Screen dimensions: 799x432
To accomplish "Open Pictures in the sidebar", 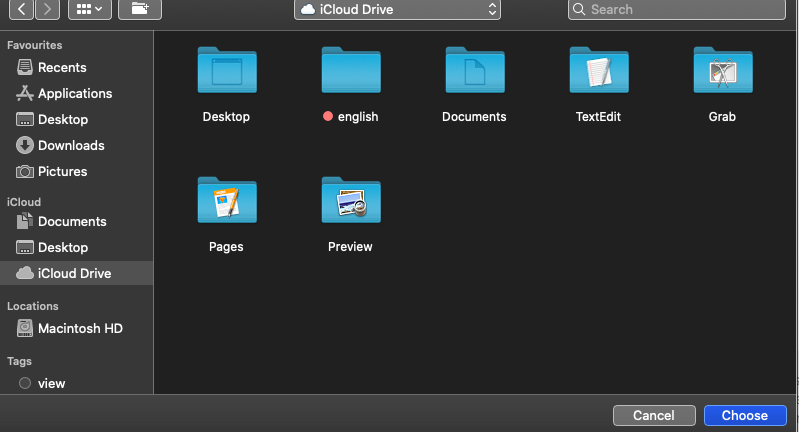I will (x=76, y=171).
